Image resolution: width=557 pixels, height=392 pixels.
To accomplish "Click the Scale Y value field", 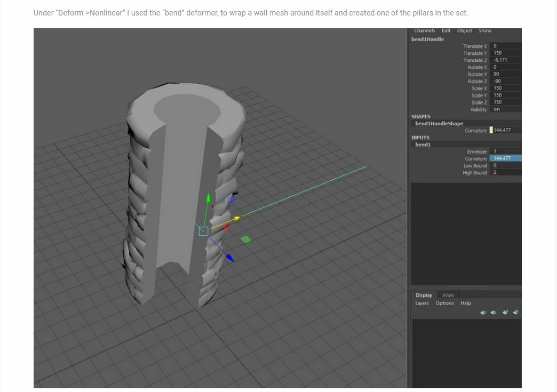I will tap(505, 95).
